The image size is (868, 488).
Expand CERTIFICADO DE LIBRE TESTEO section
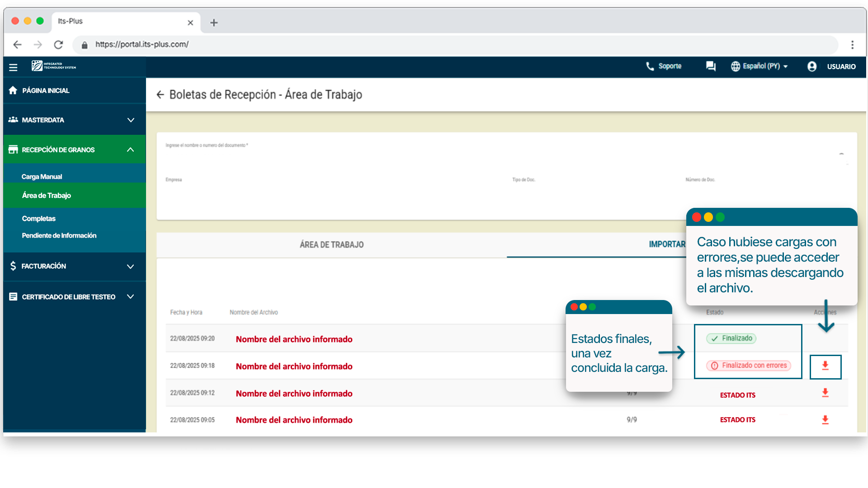click(x=130, y=297)
